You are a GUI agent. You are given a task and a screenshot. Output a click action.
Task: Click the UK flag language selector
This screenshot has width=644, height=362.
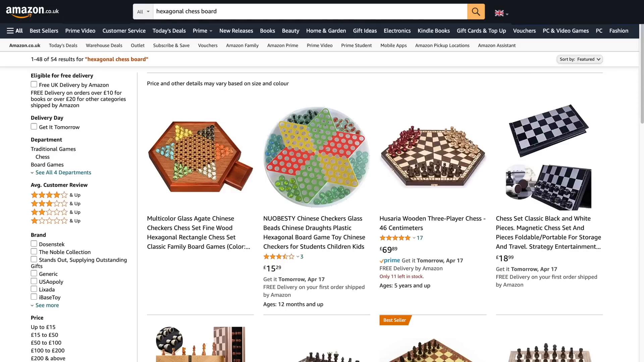tap(501, 13)
